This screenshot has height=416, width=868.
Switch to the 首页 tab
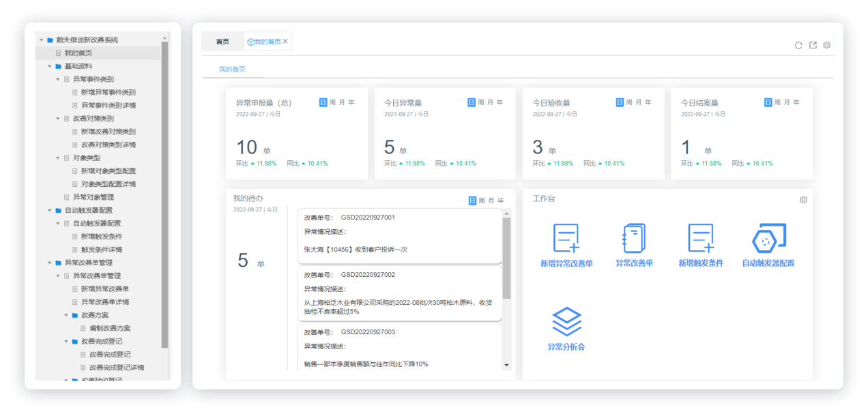point(222,42)
